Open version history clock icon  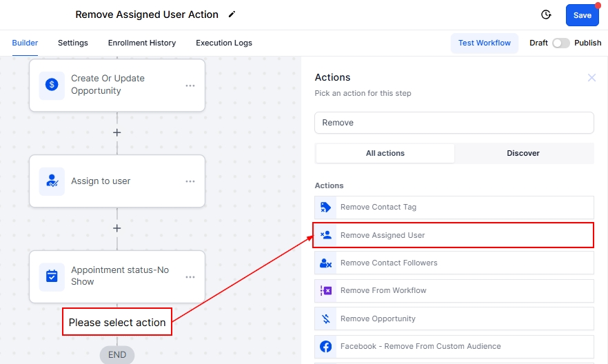[546, 14]
